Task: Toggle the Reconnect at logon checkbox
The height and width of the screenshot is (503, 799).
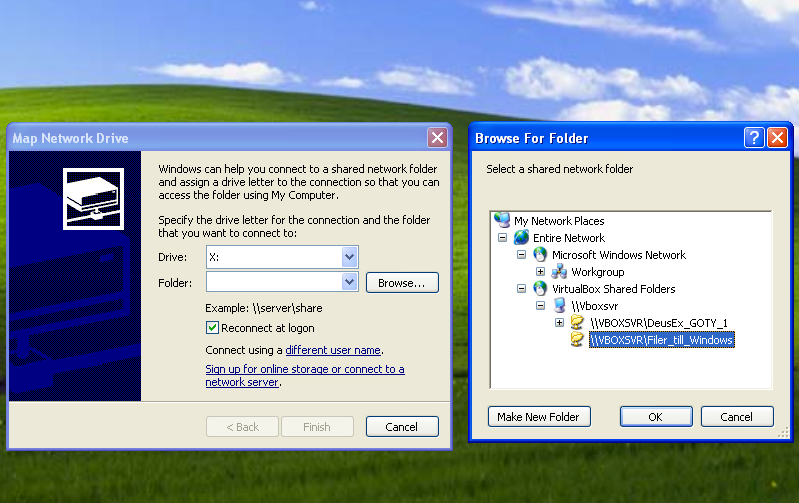Action: coord(212,328)
